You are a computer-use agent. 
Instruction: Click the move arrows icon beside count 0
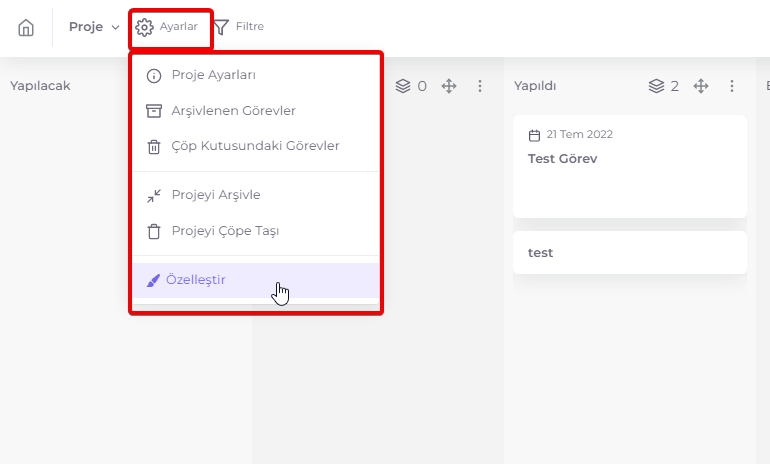click(449, 86)
